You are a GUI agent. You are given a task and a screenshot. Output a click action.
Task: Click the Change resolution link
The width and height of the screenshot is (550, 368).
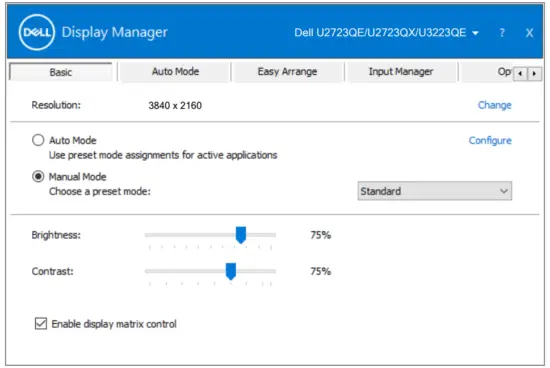[x=495, y=105]
